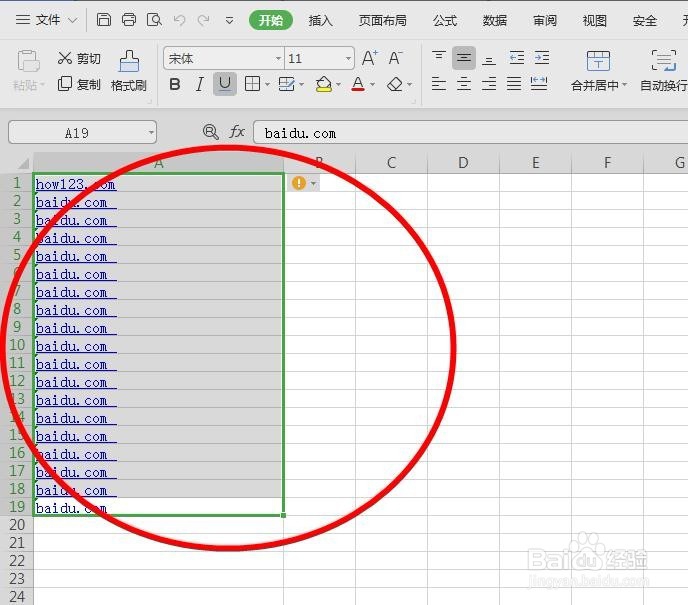The image size is (688, 605).
Task: Click the fx insert function icon
Action: (237, 132)
